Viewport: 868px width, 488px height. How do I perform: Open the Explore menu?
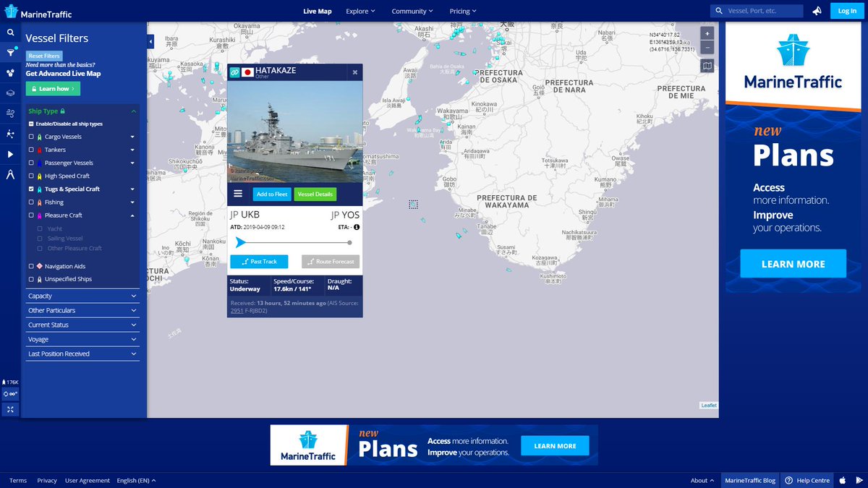pos(360,11)
